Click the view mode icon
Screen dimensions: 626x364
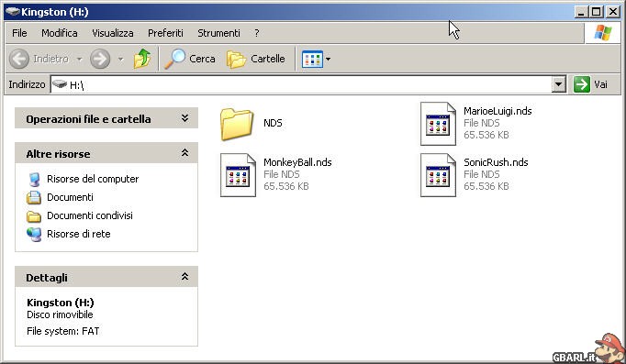tap(312, 59)
